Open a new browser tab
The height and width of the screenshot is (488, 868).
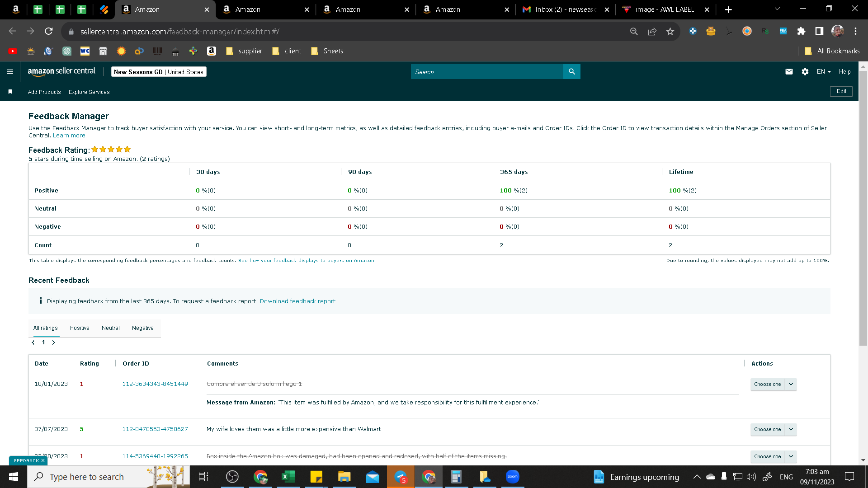pos(728,9)
